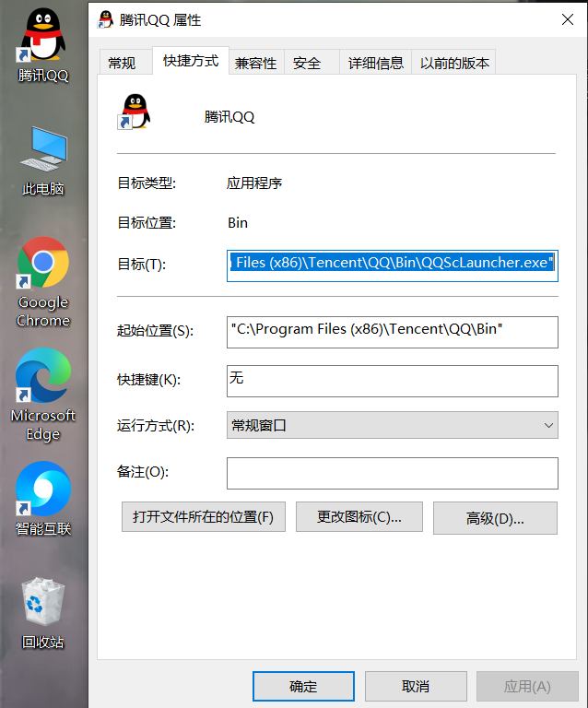Click the 目标(T) path input field
The image size is (588, 708).
pos(392,265)
